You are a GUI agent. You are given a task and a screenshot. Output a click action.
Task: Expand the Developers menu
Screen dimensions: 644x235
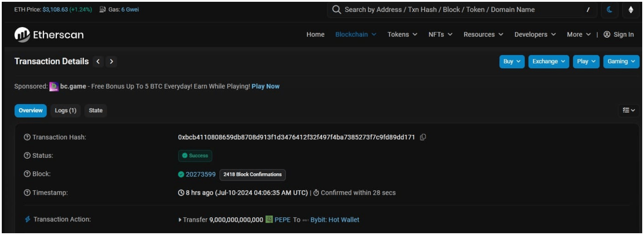click(x=535, y=35)
